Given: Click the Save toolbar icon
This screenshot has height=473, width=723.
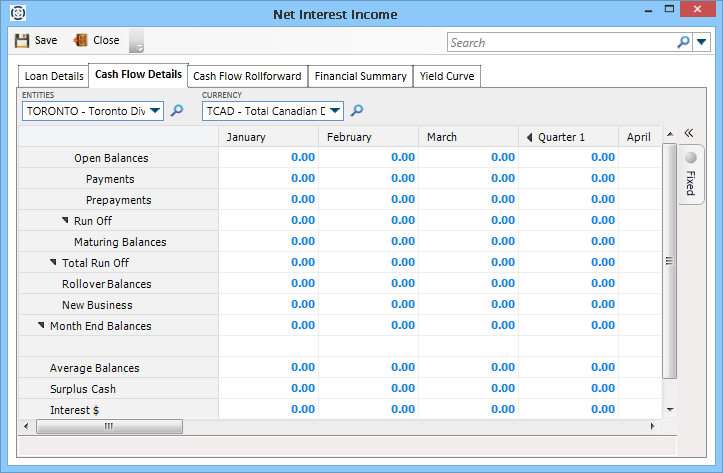Looking at the screenshot, I should point(22,41).
